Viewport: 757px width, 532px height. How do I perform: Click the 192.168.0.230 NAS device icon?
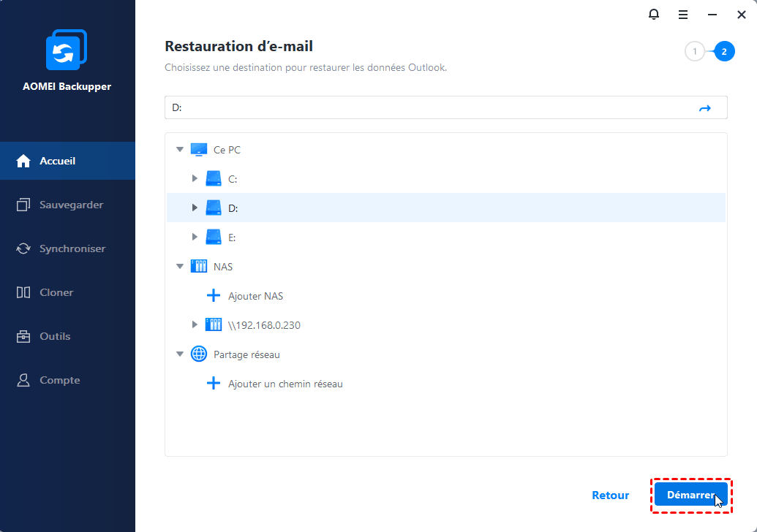point(214,324)
